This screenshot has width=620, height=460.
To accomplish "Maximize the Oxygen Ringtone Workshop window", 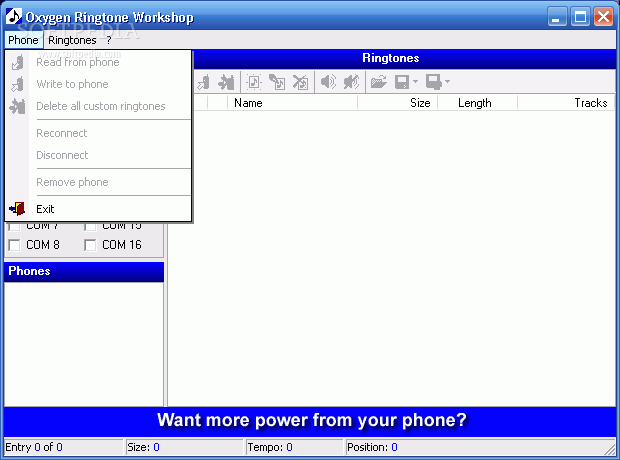I will click(580, 17).
